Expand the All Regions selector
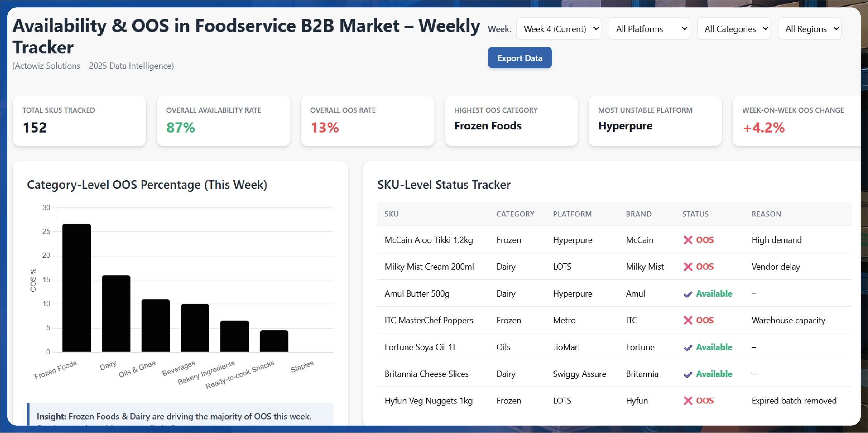Image resolution: width=868 pixels, height=433 pixels. point(809,29)
